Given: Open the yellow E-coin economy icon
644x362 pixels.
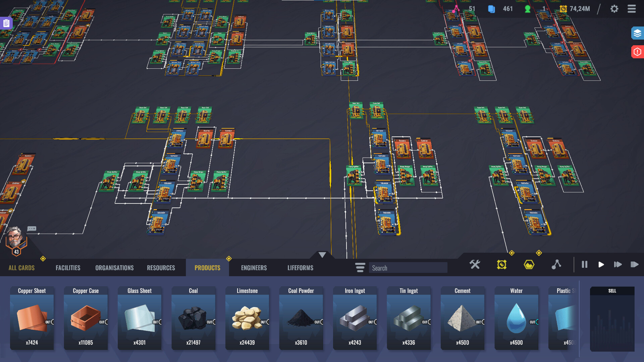Looking at the screenshot, I should (x=501, y=264).
